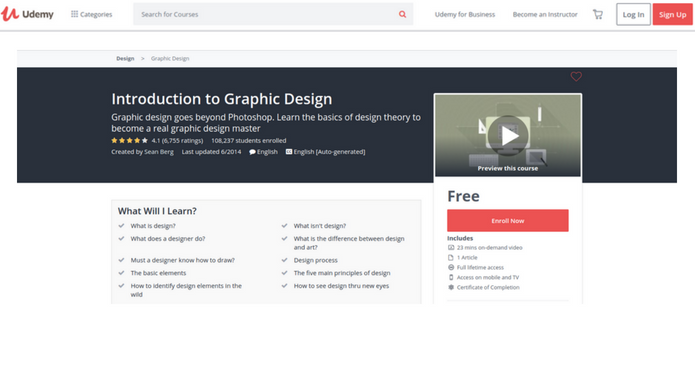Open the Categories grid menu

91,14
